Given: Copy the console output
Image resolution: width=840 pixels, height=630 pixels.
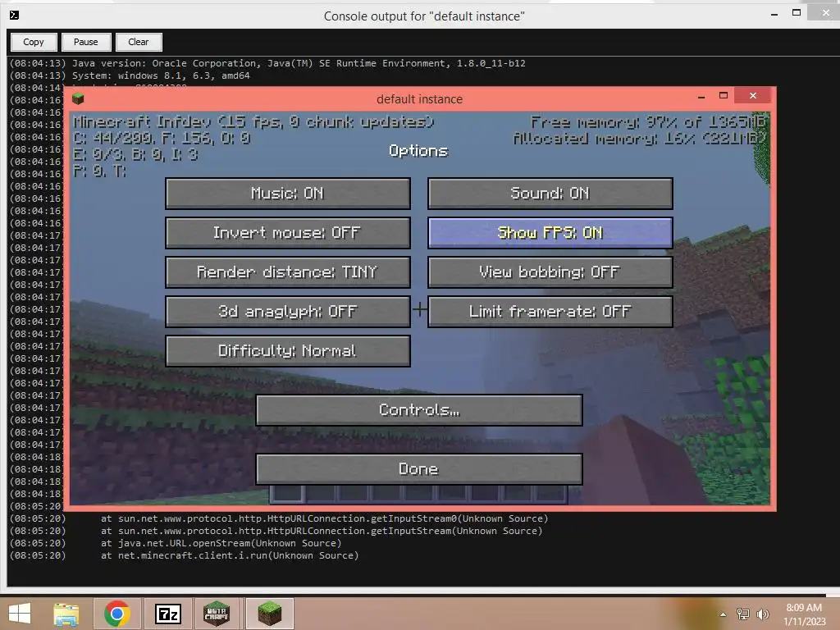Looking at the screenshot, I should coord(33,42).
